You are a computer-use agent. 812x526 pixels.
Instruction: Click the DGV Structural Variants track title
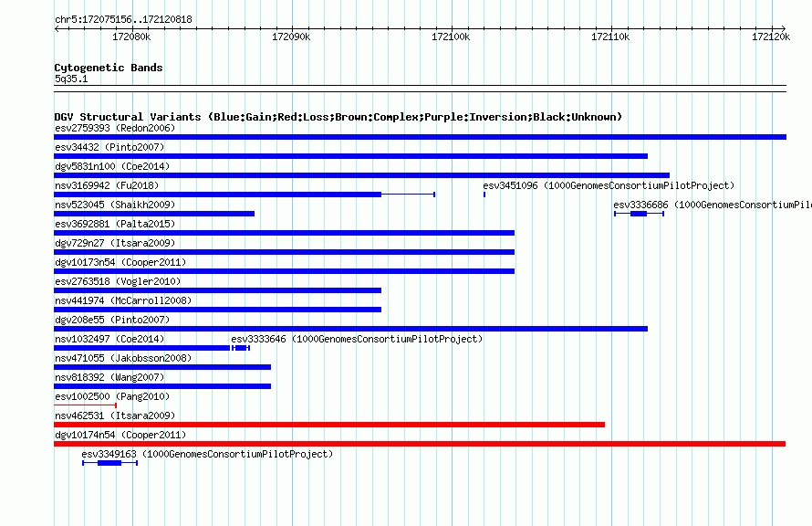(x=338, y=117)
